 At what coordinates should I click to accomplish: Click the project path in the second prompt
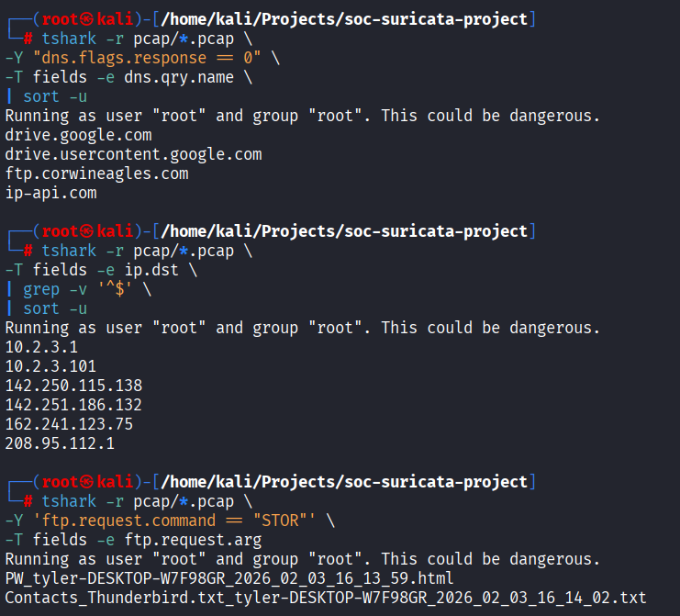(x=344, y=231)
